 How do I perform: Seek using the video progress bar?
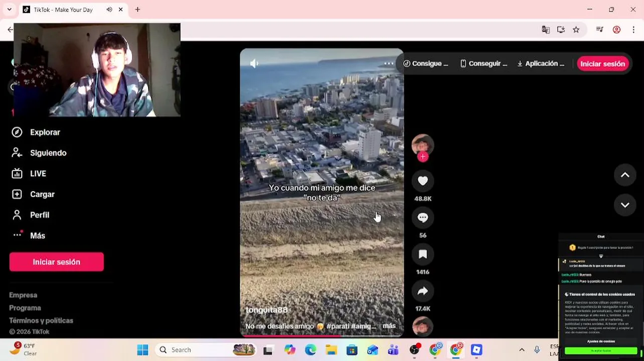321,335
